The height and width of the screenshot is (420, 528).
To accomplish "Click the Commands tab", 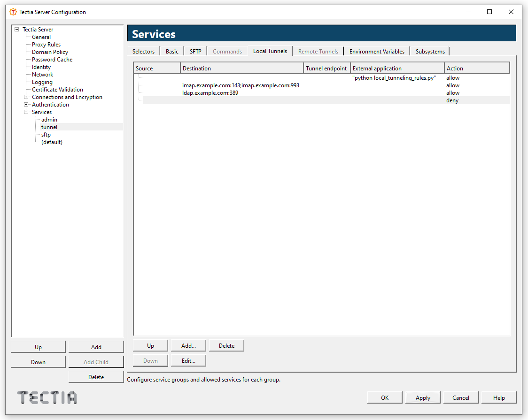I will pos(227,52).
